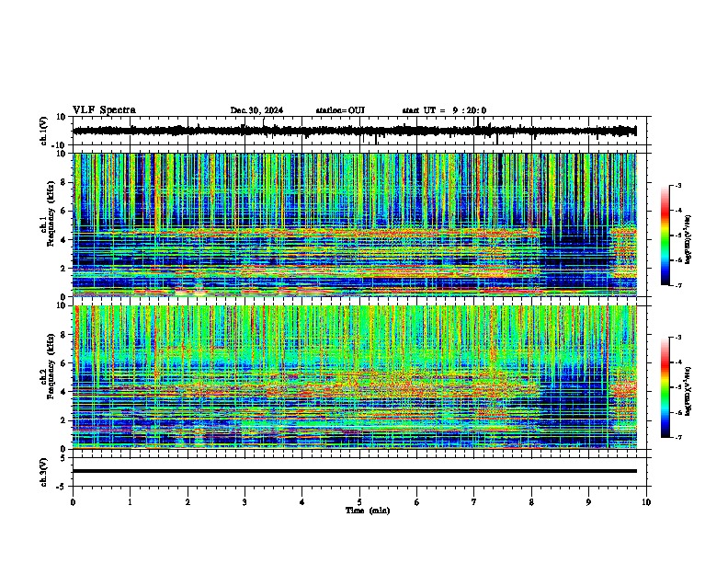This screenshot has width=728, height=563.
Task: Click time axis tick label "7"
Action: coord(474,502)
